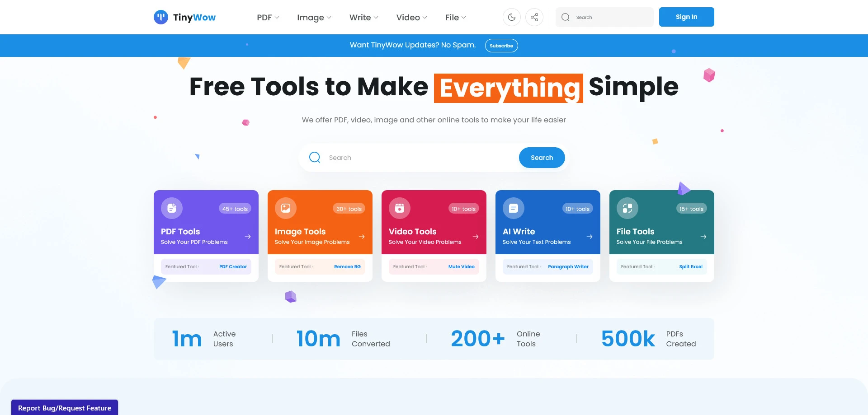The image size is (868, 415).
Task: Open the Image navigation menu
Action: 314,17
